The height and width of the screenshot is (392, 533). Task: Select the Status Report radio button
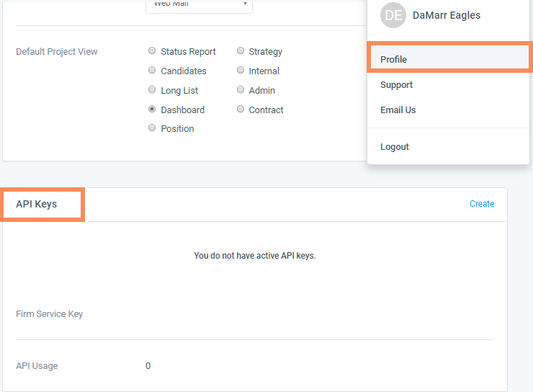point(152,51)
